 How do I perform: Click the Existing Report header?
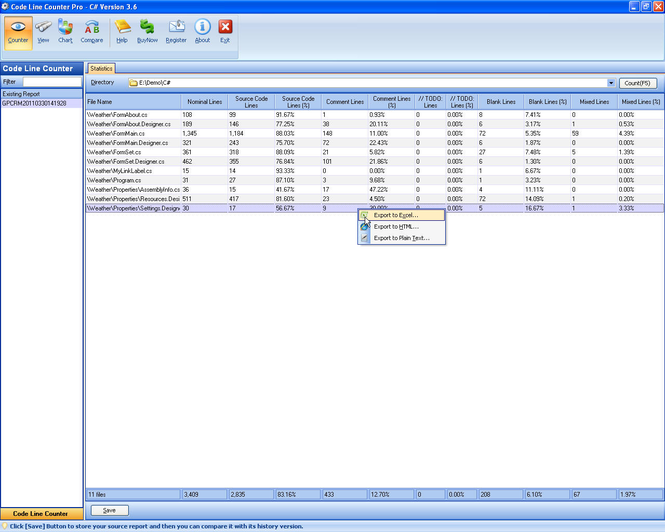[x=41, y=94]
